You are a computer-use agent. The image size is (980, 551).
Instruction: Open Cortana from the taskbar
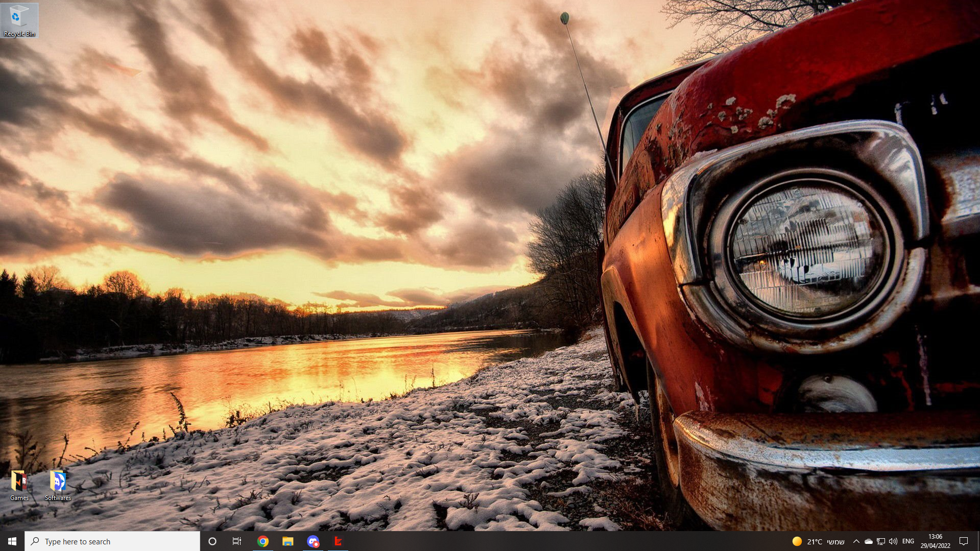pyautogui.click(x=212, y=541)
